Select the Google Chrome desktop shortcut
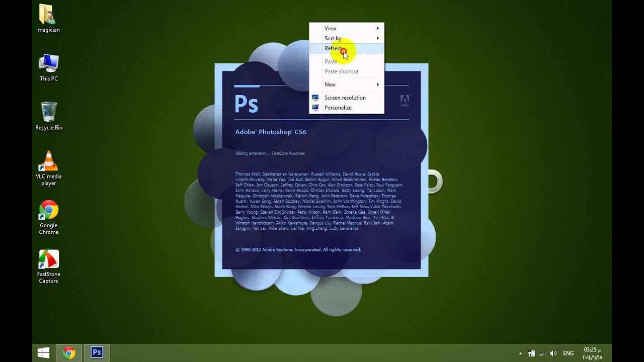The height and width of the screenshot is (362, 644). point(49,217)
